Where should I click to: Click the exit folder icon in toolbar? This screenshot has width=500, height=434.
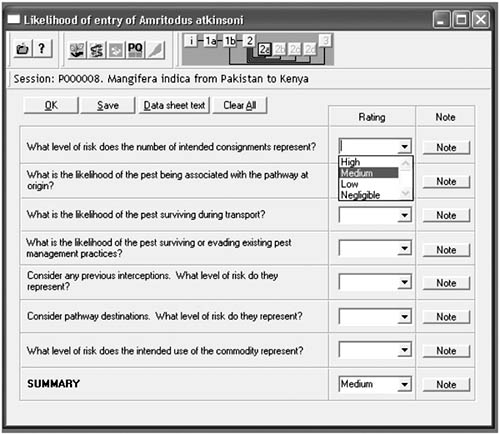[23, 49]
